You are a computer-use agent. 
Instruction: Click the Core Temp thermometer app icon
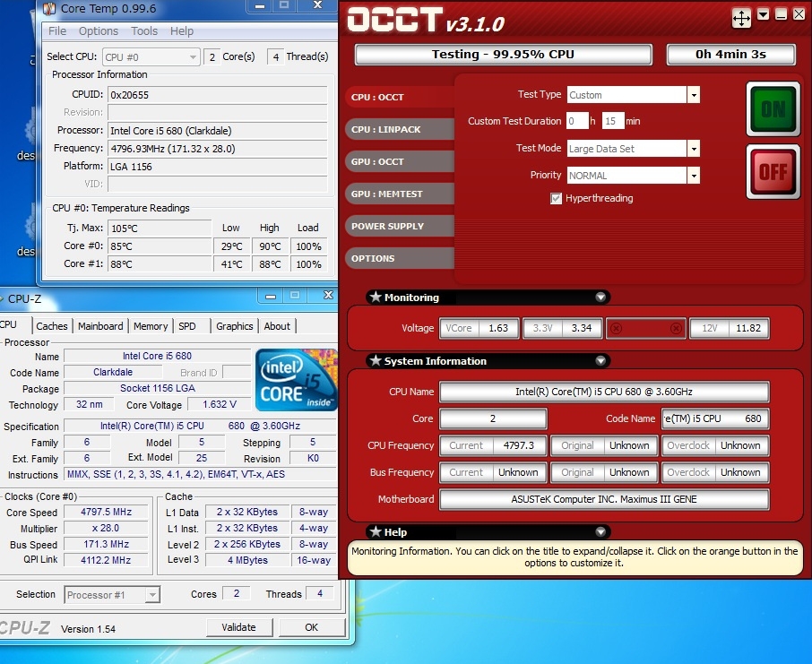point(49,9)
